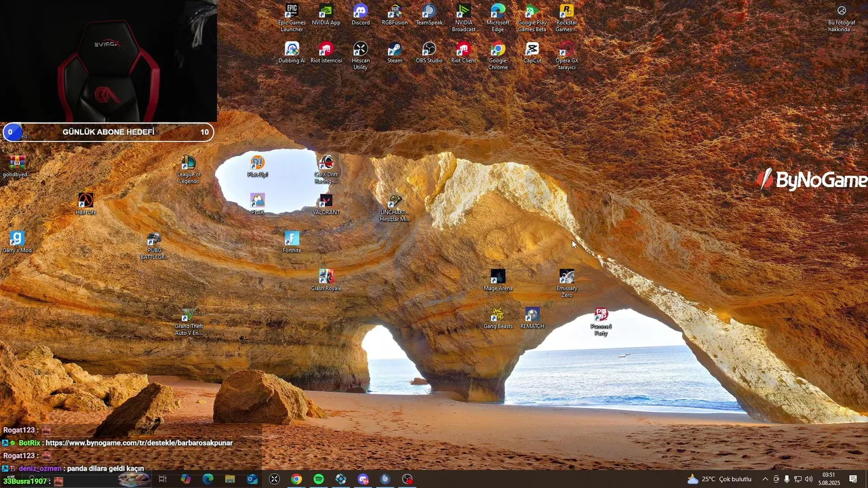Open the Opera GX tarayıcı desktop icon

click(567, 56)
